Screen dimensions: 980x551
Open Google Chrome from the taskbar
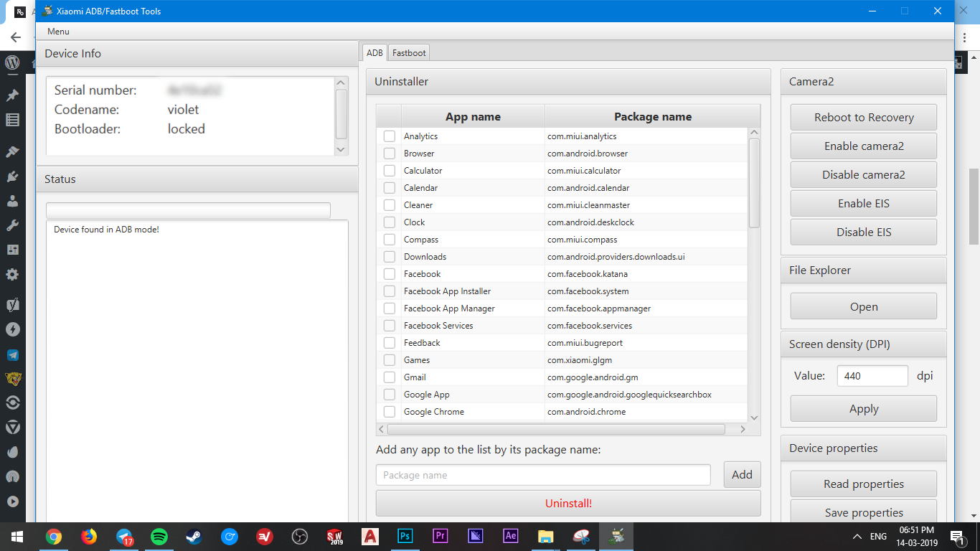53,536
